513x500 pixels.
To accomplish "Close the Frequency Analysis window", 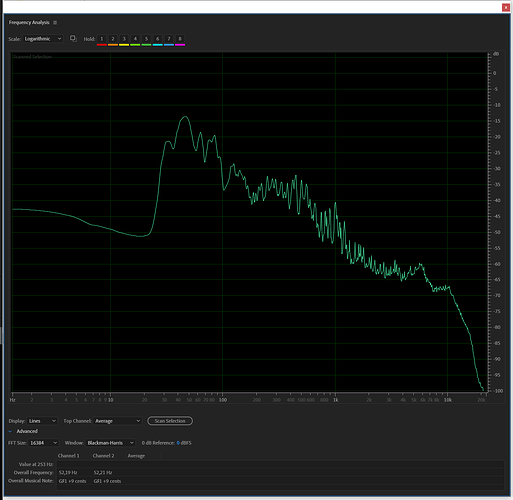I will pyautogui.click(x=506, y=8).
